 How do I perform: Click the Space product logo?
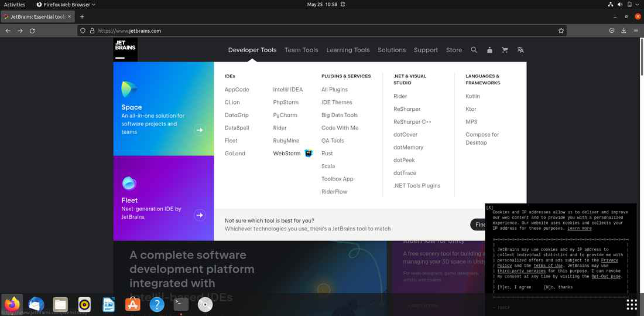coord(129,89)
